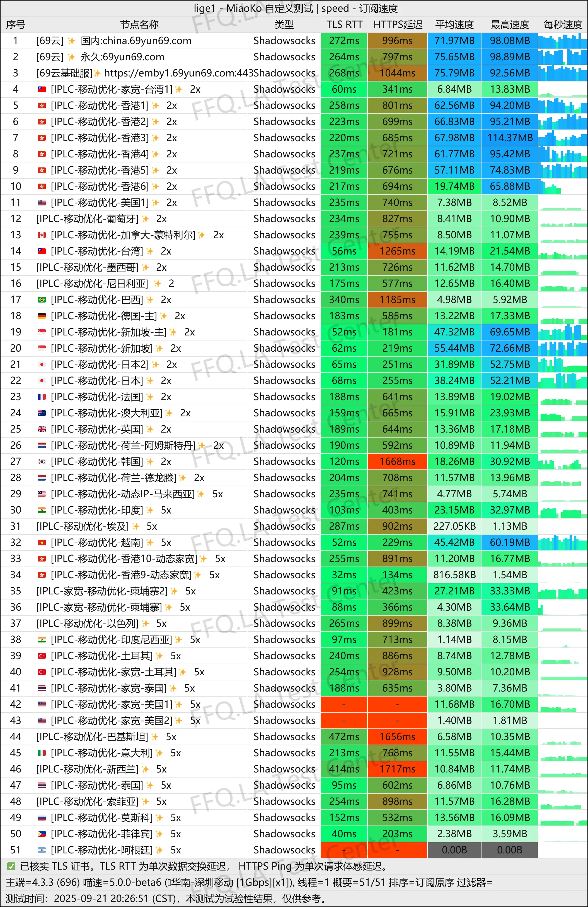This screenshot has height=907, width=588.
Task: Click the Japan flag beside 日本2 node
Action: tap(42, 364)
